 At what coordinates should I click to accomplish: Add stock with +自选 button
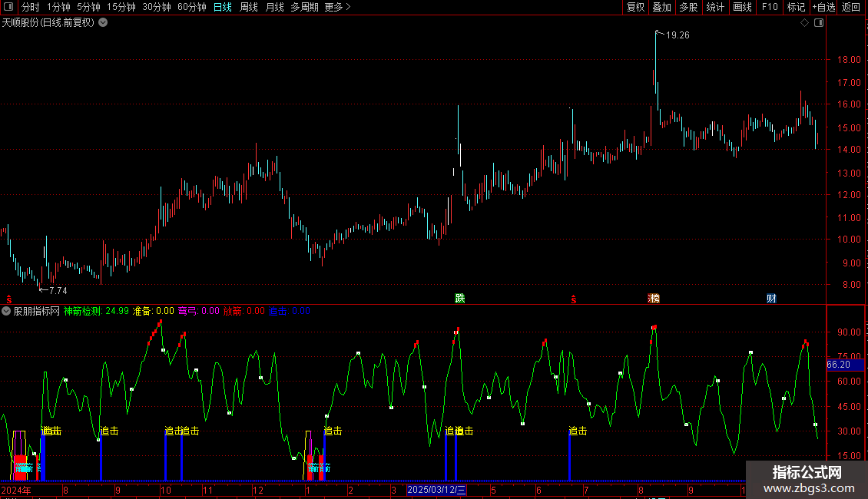click(823, 7)
